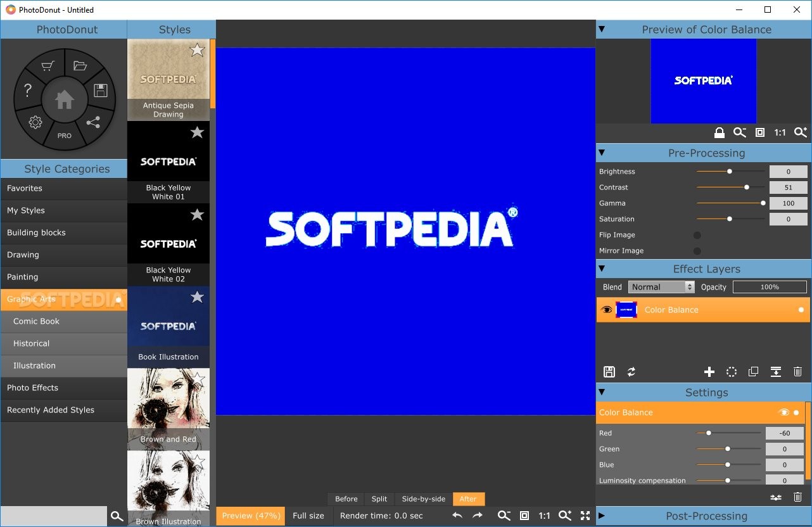Toggle the Flip Image option

point(697,235)
